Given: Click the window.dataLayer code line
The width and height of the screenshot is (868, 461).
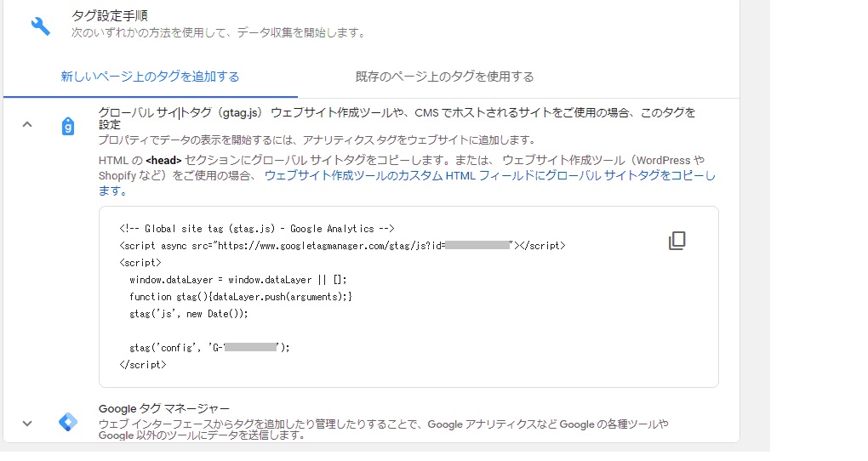Looking at the screenshot, I should [x=238, y=280].
